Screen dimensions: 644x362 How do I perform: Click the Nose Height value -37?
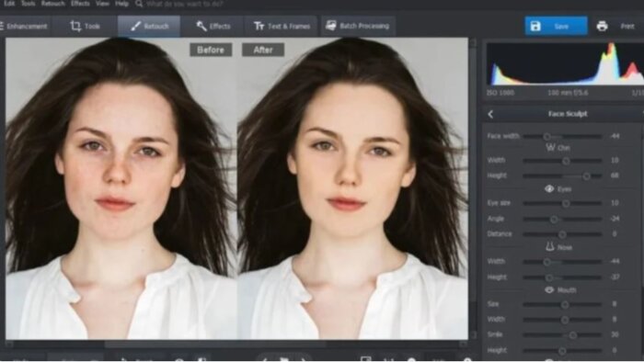(615, 277)
